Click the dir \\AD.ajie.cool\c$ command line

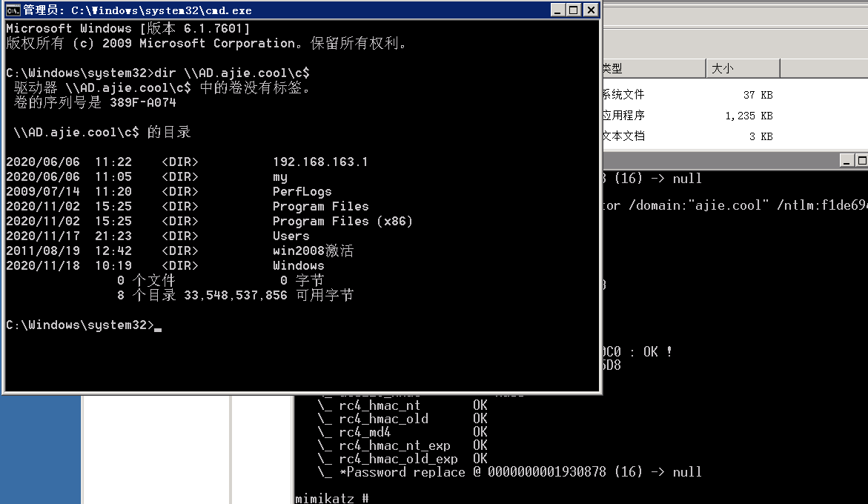point(232,73)
